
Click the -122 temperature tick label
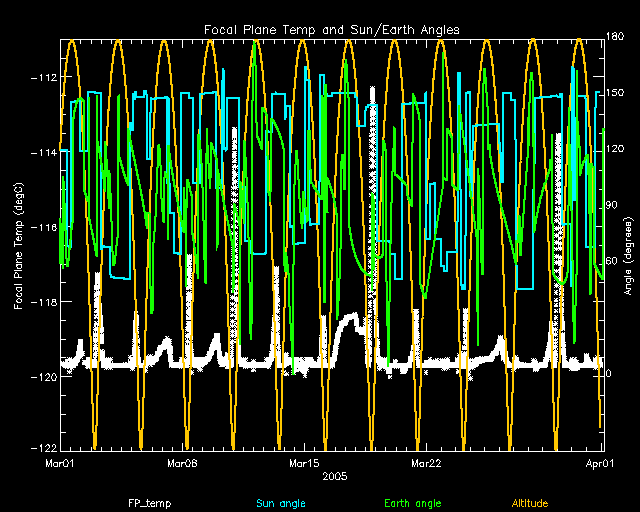click(x=43, y=447)
